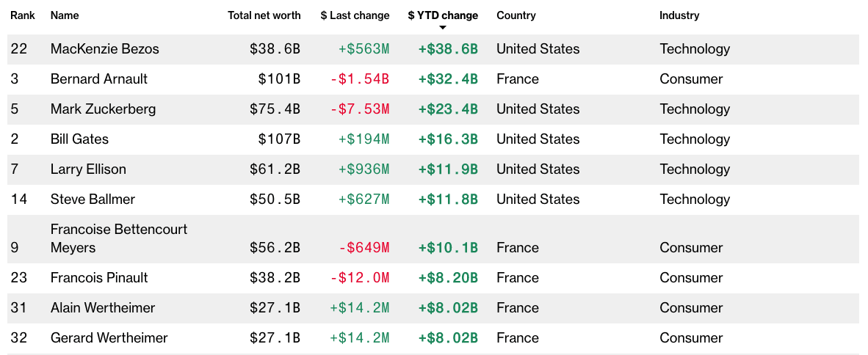
Task: Open Francoise Bettencourt Meyers profile
Action: pos(119,238)
